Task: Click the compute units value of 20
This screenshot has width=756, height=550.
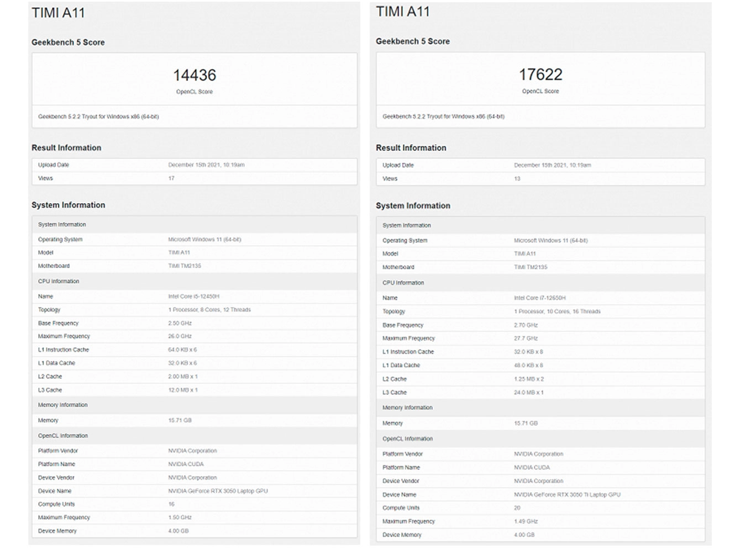Action: point(517,508)
